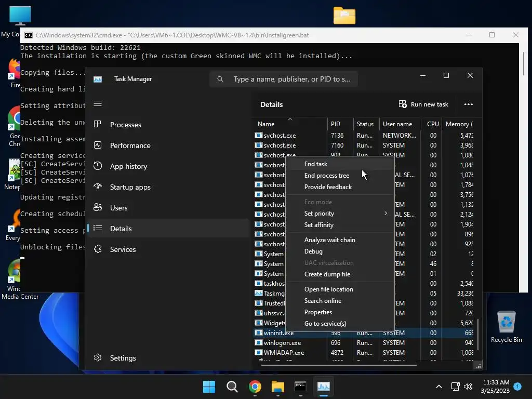Choose Open file location
Image resolution: width=532 pixels, height=399 pixels.
tap(340, 289)
